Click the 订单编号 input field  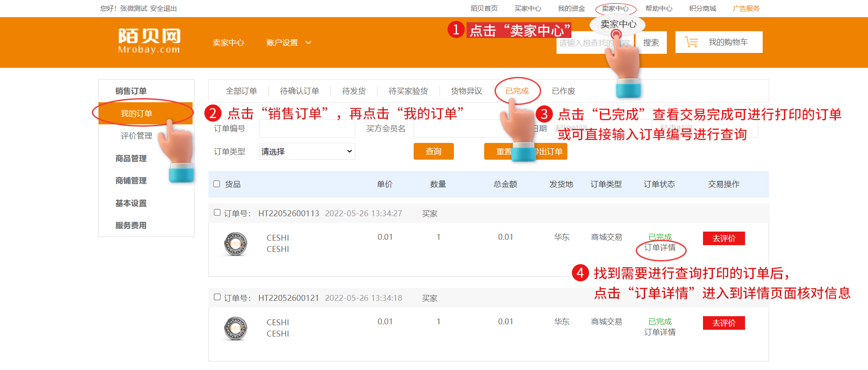point(307,129)
